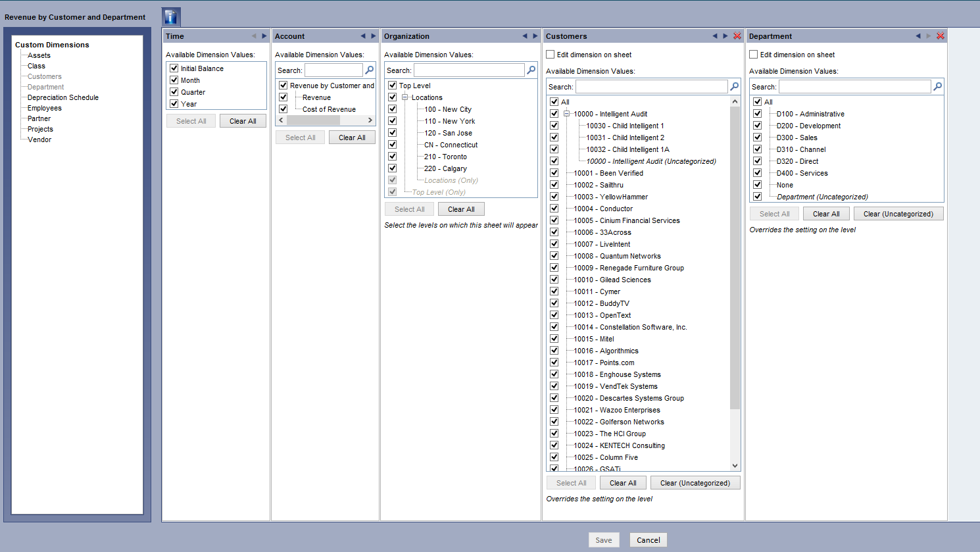The image size is (980, 552).
Task: Click the Cancel button
Action: click(x=649, y=540)
